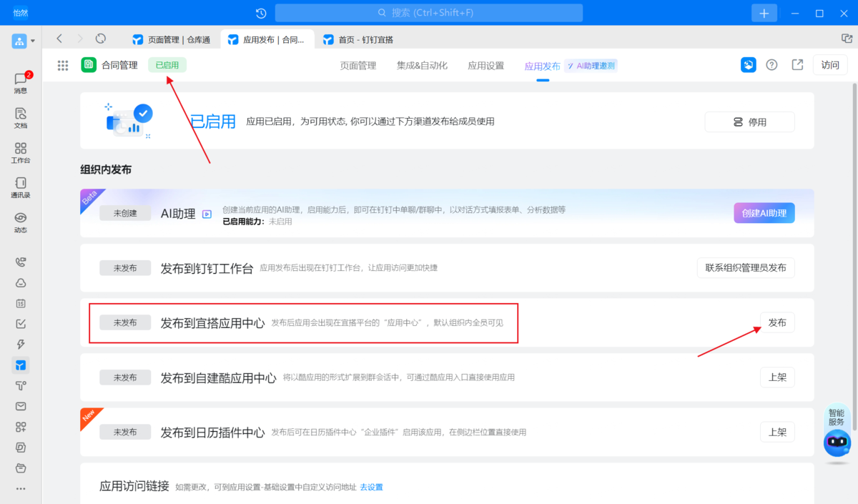Image resolution: width=858 pixels, height=504 pixels.
Task: Switch to 应用发布 | 合同 browser tab
Action: pos(267,40)
